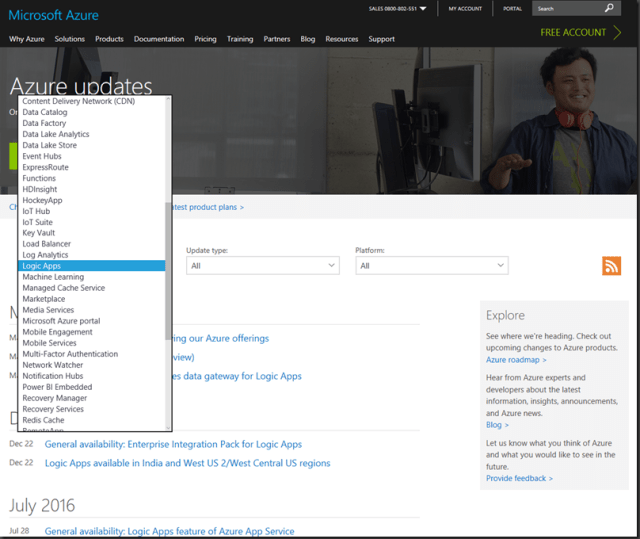Screen dimensions: 640x539
Task: Click the product list scrollbar thumb
Action: pos(168,271)
